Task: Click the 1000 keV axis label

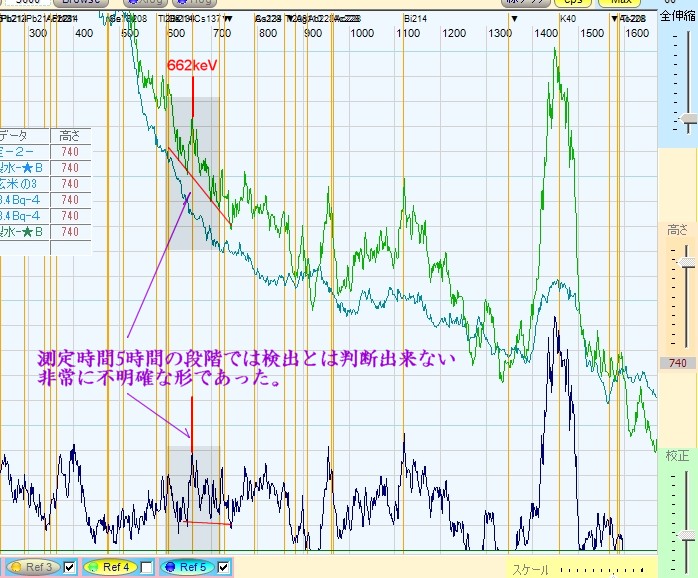Action: (x=361, y=33)
